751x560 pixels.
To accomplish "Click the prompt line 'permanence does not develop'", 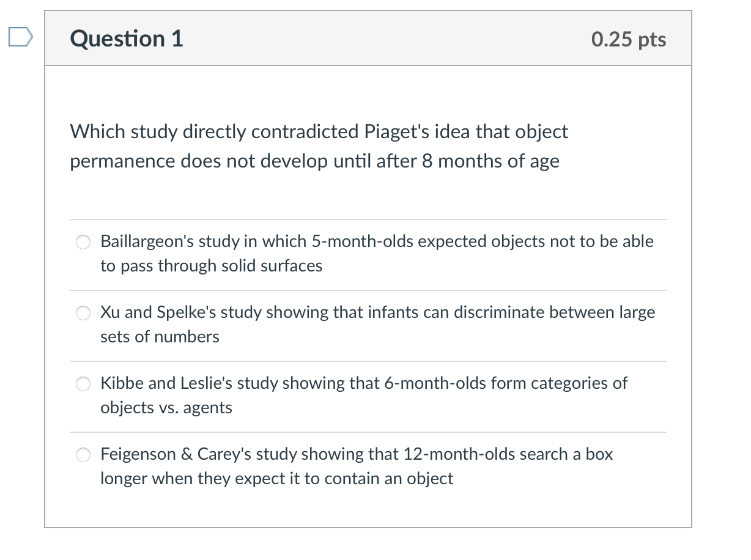I will click(314, 161).
